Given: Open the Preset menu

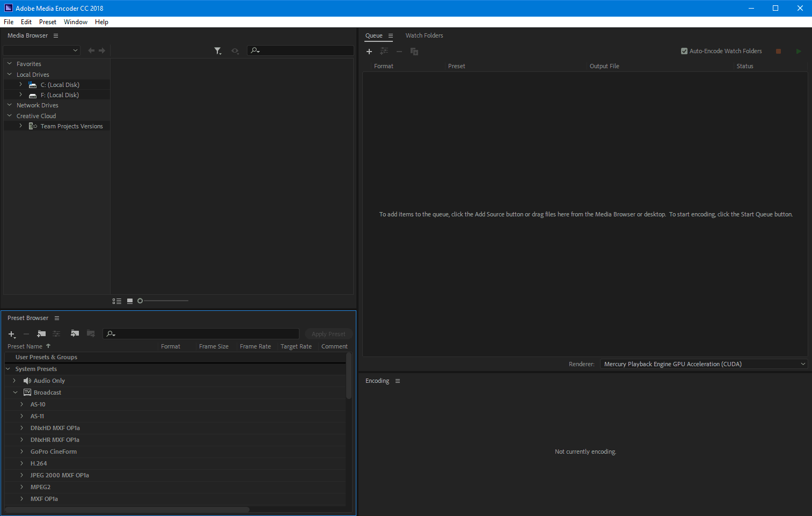Looking at the screenshot, I should tap(48, 22).
